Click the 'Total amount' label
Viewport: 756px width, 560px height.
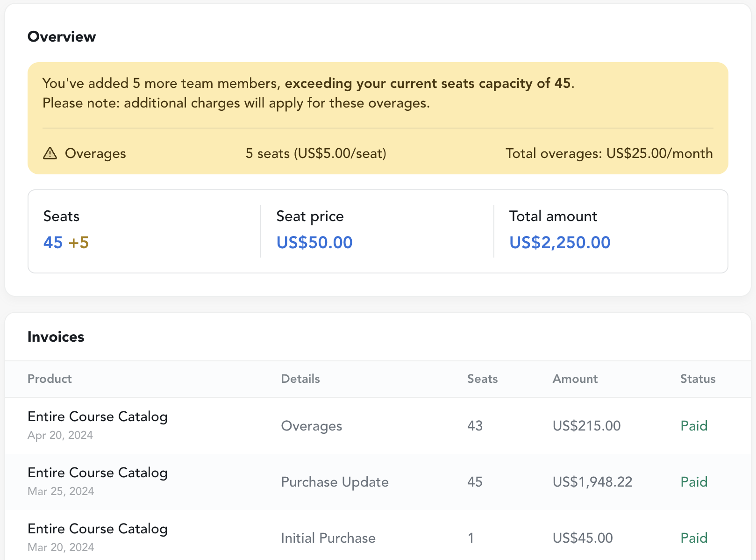(553, 216)
